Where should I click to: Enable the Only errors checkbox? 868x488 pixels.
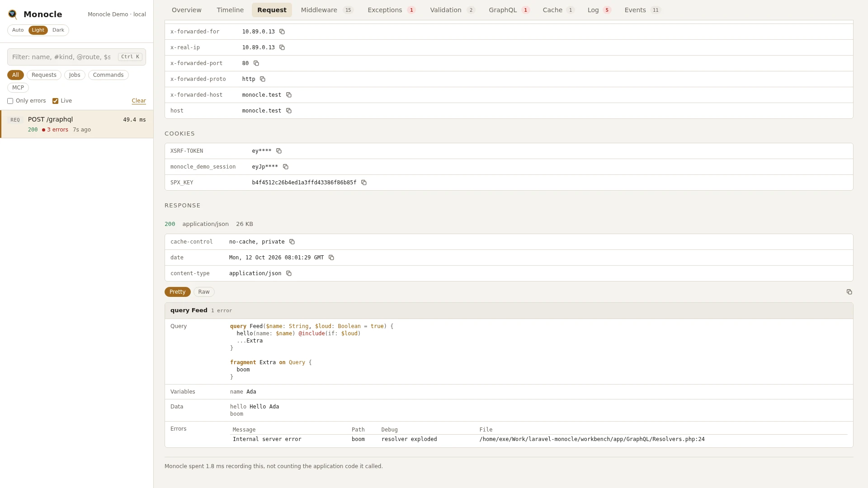tap(10, 101)
